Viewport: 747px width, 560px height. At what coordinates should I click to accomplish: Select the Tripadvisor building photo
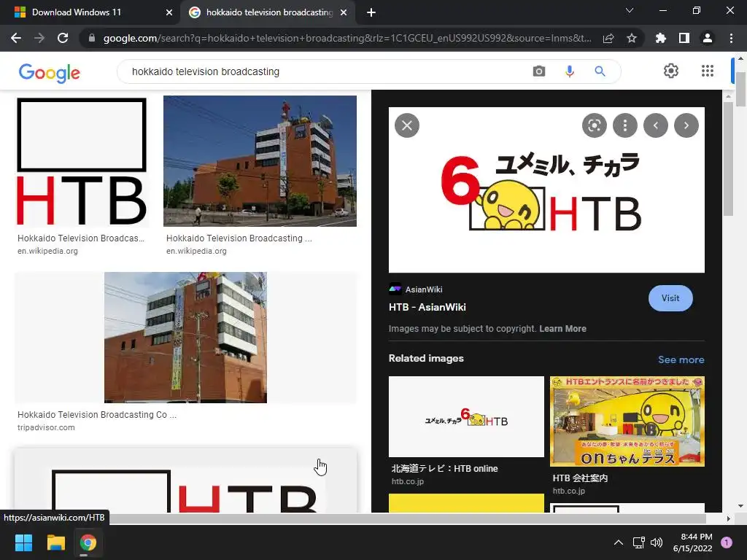[185, 338]
